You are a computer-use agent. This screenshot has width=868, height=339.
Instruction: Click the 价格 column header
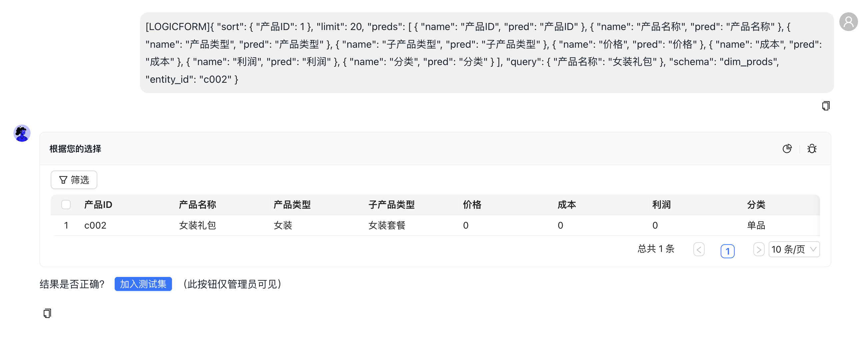pyautogui.click(x=472, y=205)
